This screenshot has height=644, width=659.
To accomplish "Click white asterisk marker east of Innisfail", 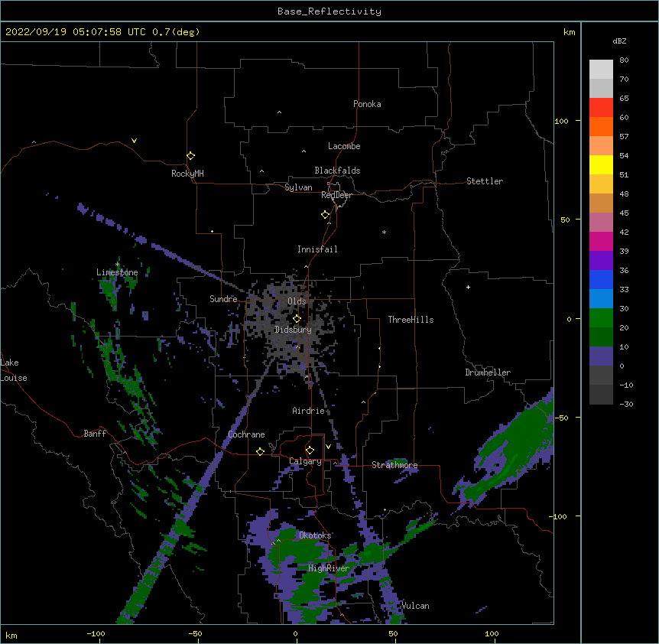I will pyautogui.click(x=384, y=232).
